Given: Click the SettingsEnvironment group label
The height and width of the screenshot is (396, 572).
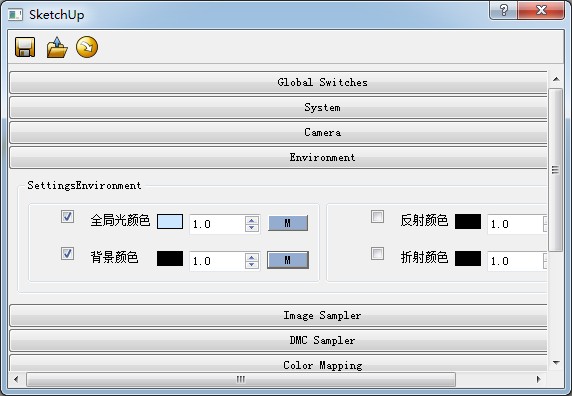Looking at the screenshot, I should [84, 186].
